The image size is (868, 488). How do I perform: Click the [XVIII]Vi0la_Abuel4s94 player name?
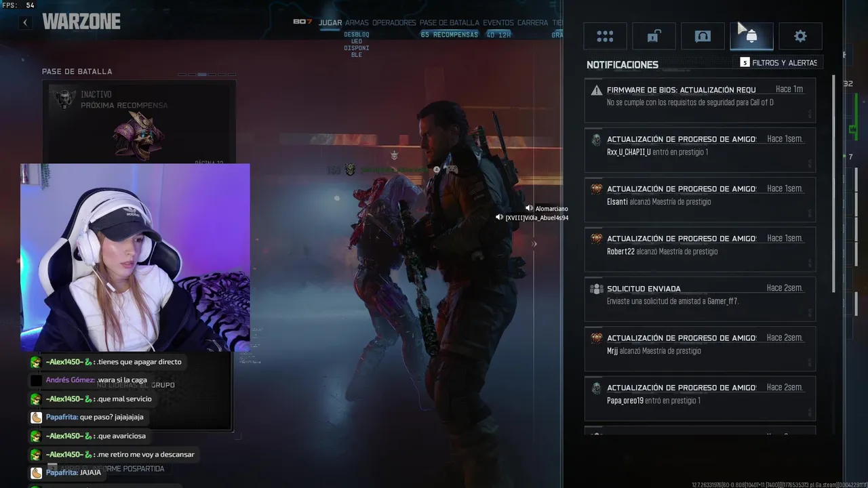tap(537, 218)
